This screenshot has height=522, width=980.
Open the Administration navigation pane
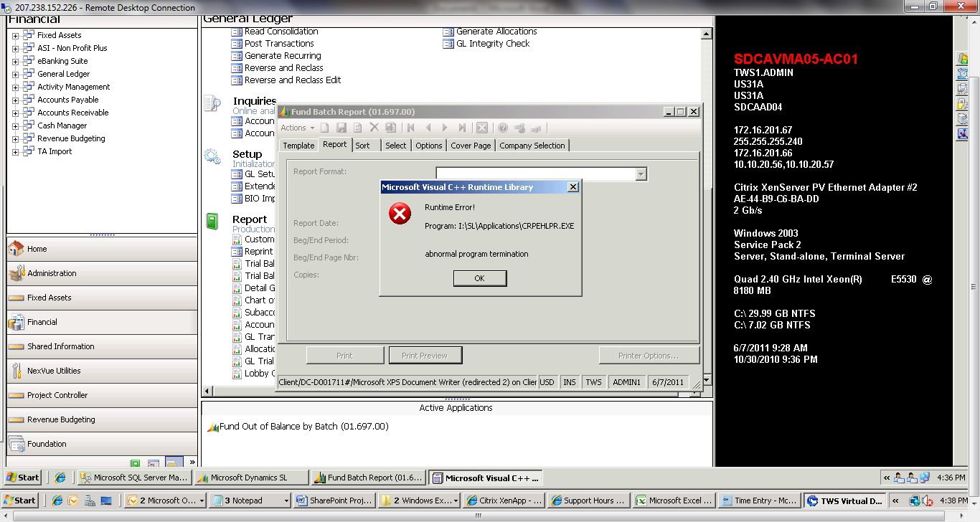point(102,274)
